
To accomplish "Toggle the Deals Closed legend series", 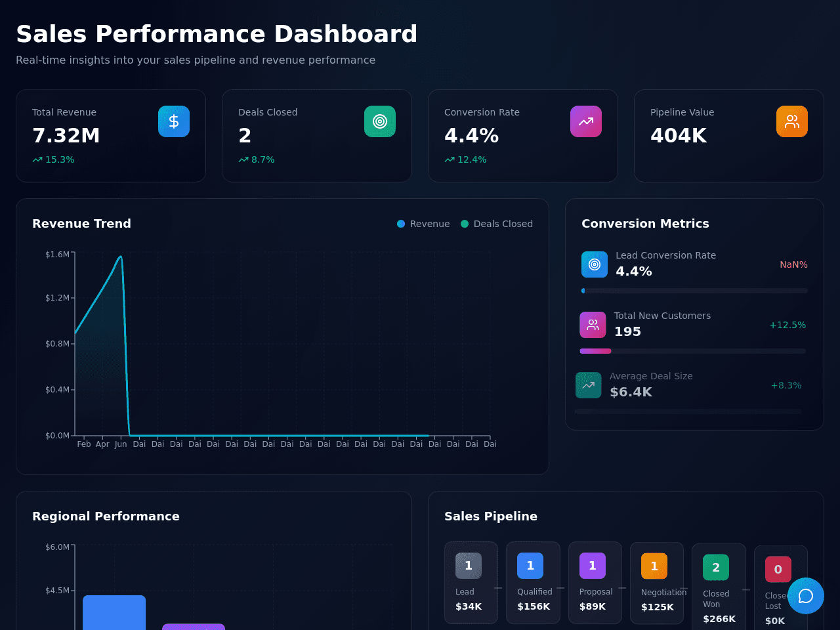I will click(x=497, y=224).
